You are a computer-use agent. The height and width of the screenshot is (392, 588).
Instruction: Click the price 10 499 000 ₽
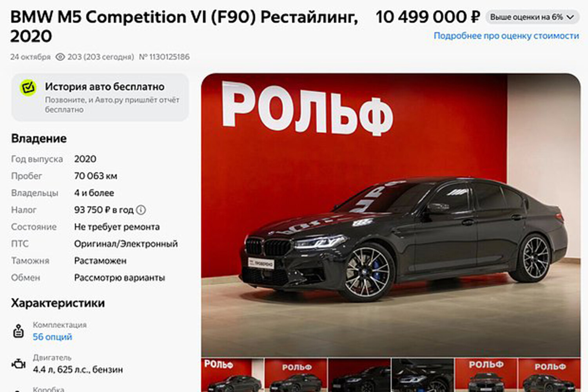[428, 17]
